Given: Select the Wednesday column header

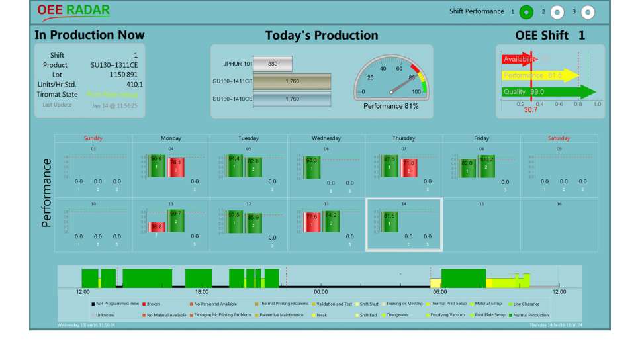Looking at the screenshot, I should click(x=326, y=138).
